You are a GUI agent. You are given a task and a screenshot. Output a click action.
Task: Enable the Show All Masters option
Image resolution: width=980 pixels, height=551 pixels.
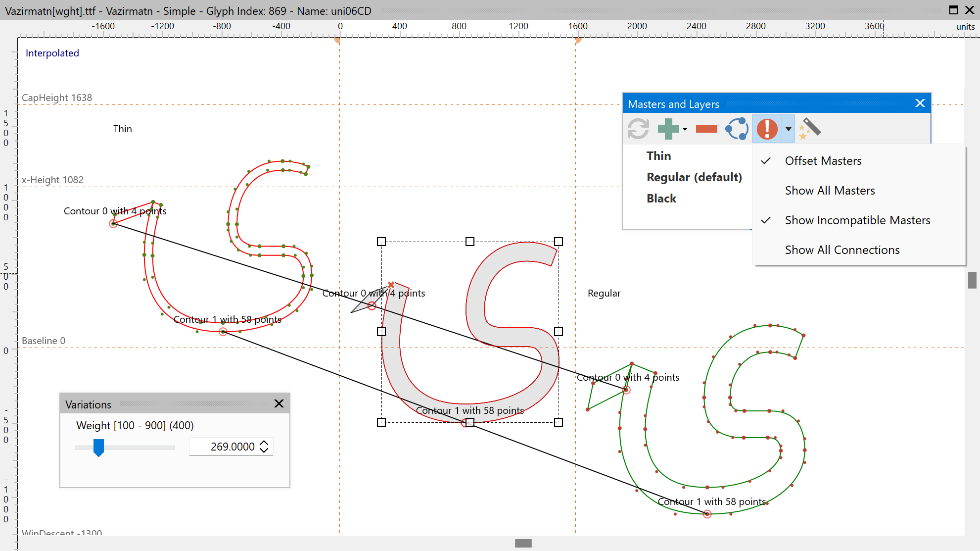point(830,191)
